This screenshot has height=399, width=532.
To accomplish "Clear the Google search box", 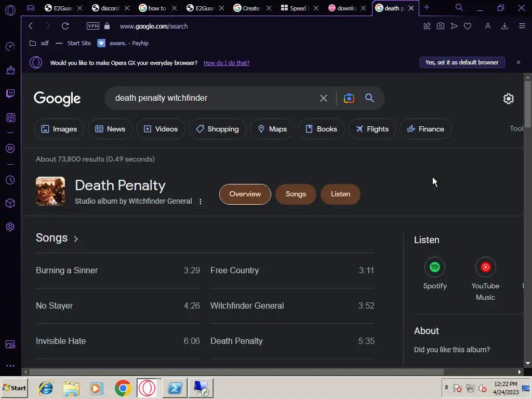I will pyautogui.click(x=323, y=98).
